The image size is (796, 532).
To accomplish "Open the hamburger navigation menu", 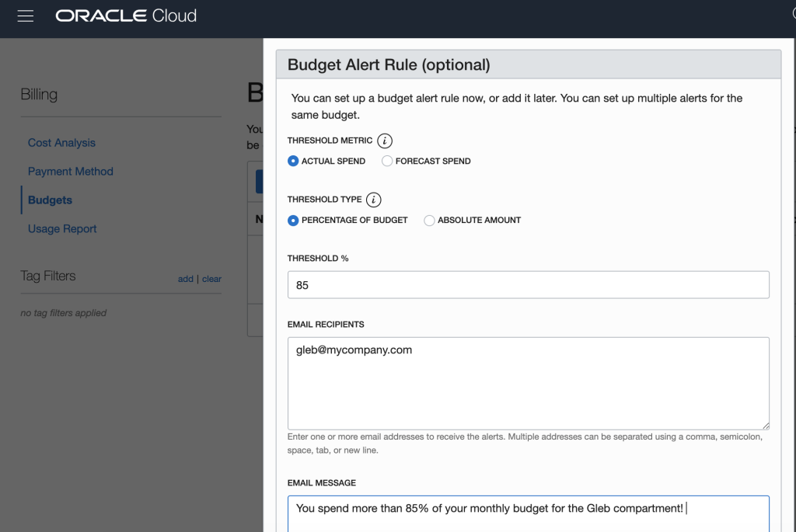I will [x=26, y=16].
